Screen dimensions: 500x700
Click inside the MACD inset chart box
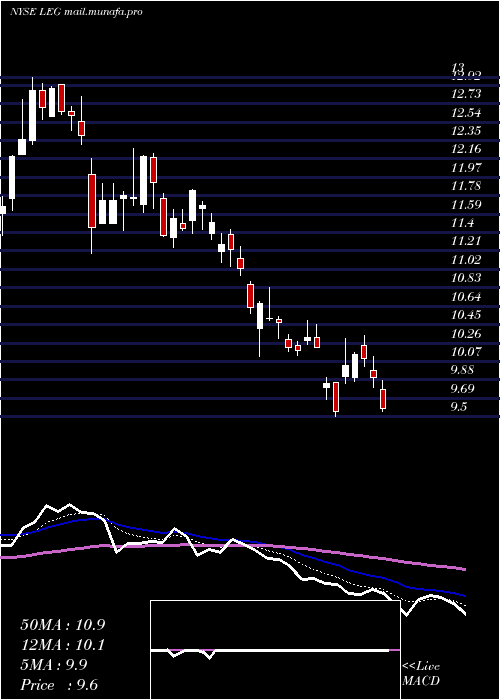pyautogui.click(x=275, y=650)
